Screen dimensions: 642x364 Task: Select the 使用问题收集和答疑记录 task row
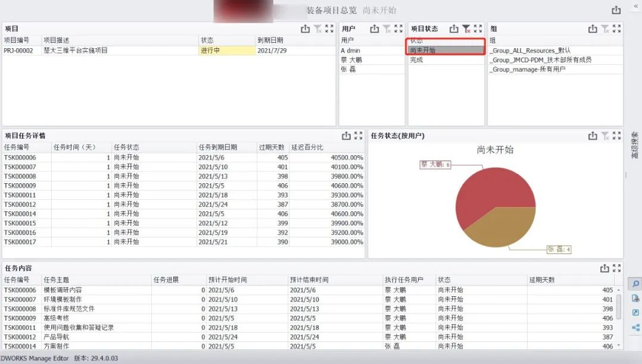308,328
